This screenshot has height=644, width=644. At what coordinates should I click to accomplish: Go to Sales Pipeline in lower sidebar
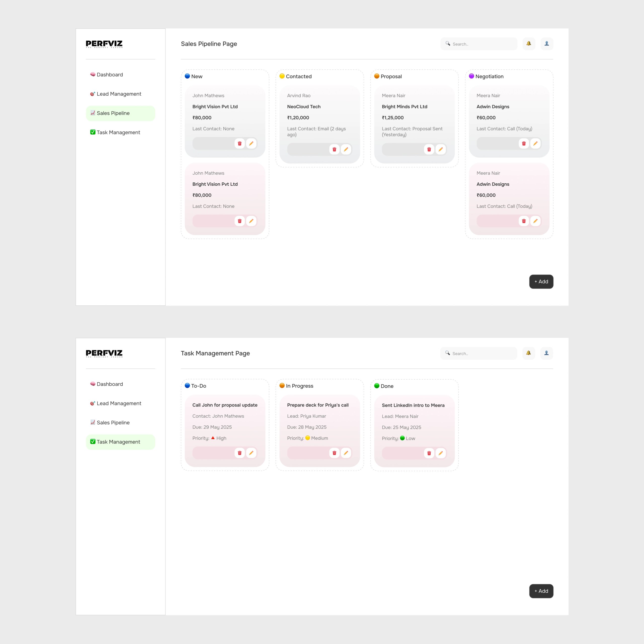tap(113, 423)
